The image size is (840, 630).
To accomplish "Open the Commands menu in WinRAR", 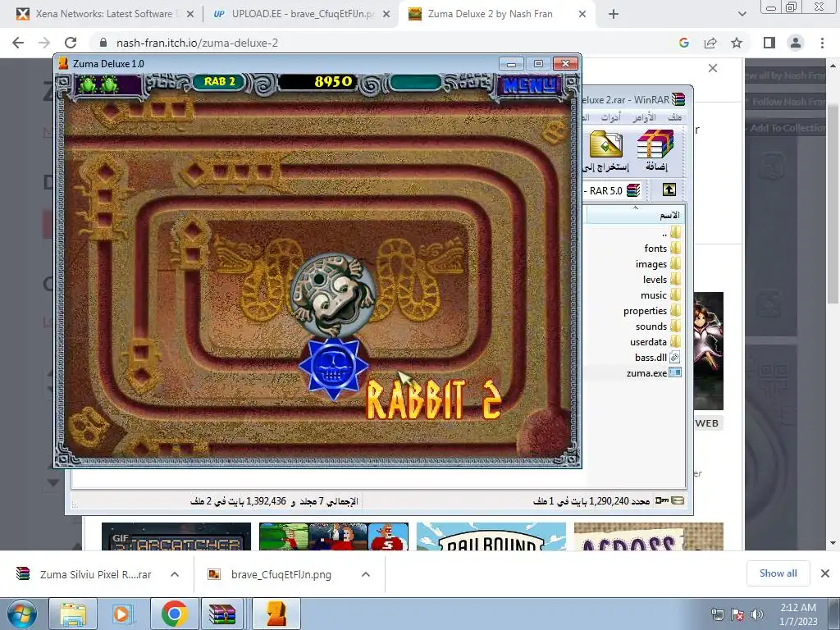I will [x=644, y=116].
